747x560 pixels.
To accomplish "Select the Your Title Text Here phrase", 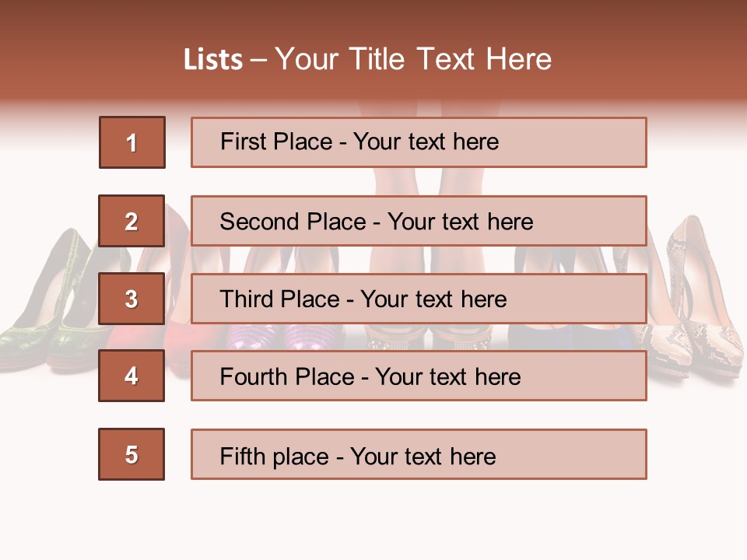I will [413, 59].
